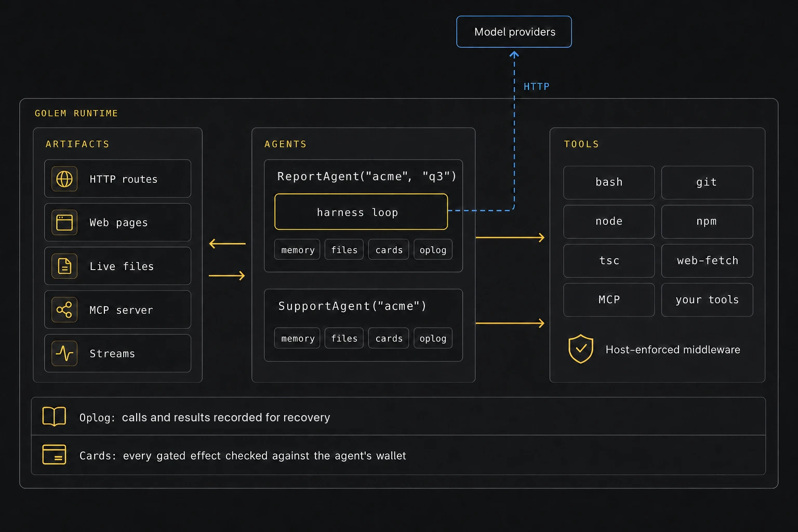The width and height of the screenshot is (798, 532).
Task: Choose the bash tool box
Action: pyautogui.click(x=609, y=182)
